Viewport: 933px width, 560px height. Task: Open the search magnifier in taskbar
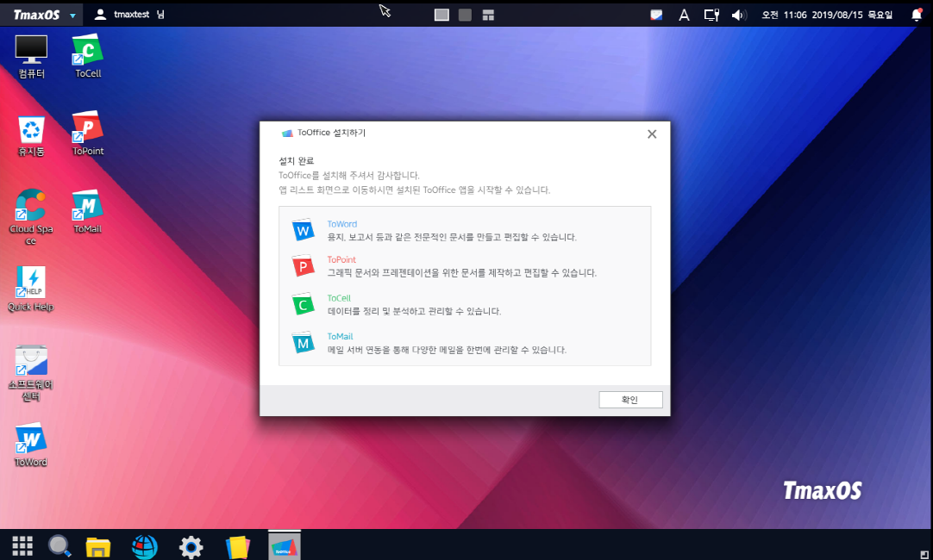pyautogui.click(x=59, y=545)
